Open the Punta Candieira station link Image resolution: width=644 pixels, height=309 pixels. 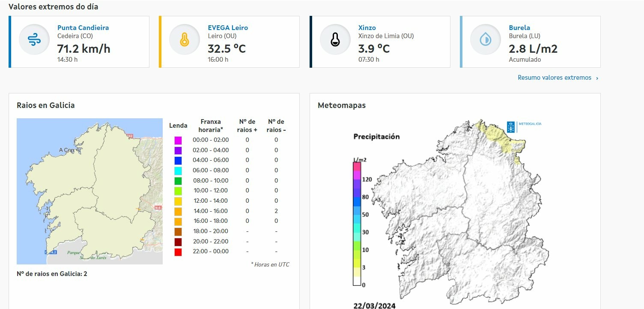[x=83, y=27]
